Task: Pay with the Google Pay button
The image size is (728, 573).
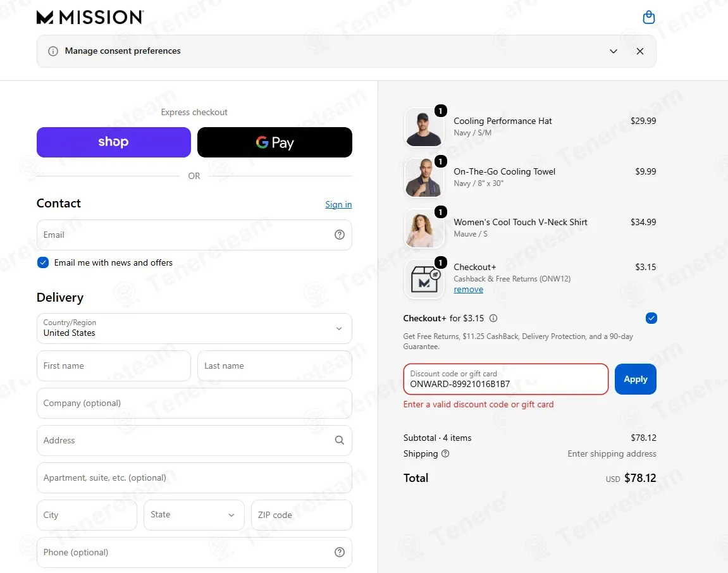Action: [x=275, y=142]
